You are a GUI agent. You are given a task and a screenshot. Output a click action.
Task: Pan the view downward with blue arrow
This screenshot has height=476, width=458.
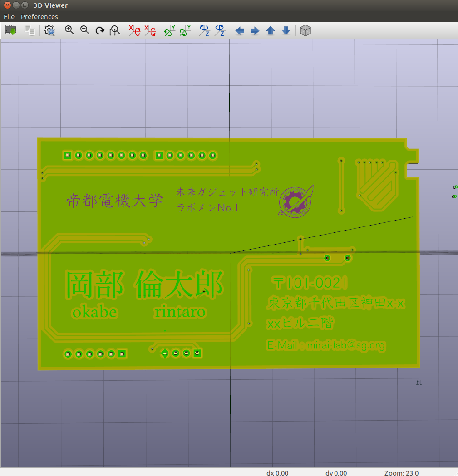pyautogui.click(x=286, y=30)
